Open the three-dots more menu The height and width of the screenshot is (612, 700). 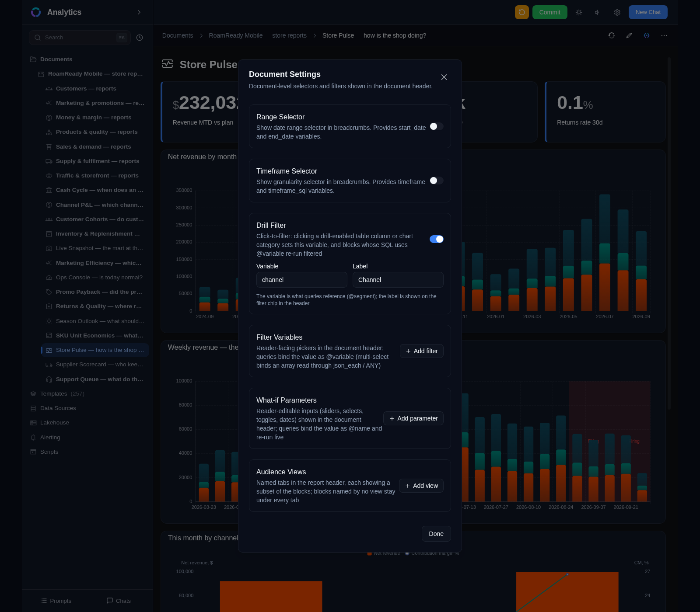[x=664, y=35]
